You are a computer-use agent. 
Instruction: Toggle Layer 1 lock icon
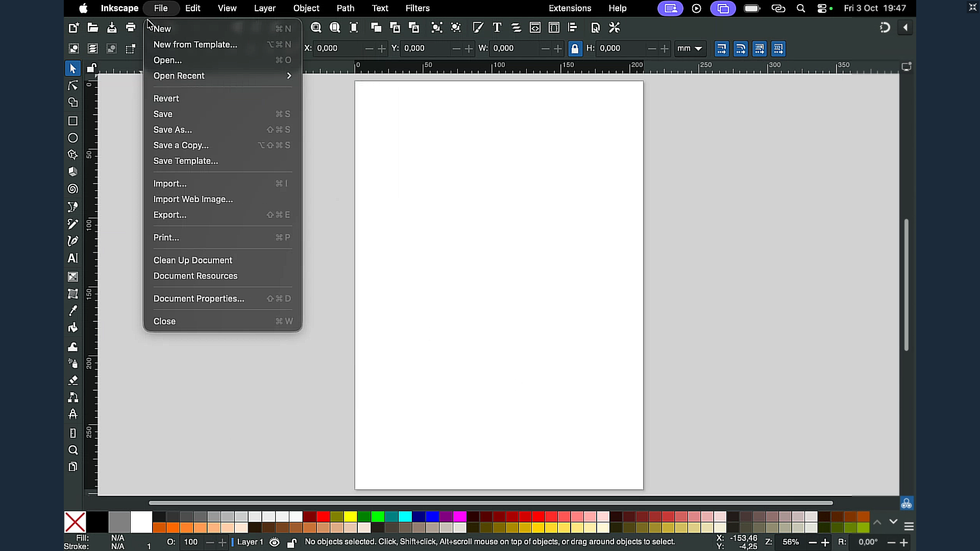point(291,543)
